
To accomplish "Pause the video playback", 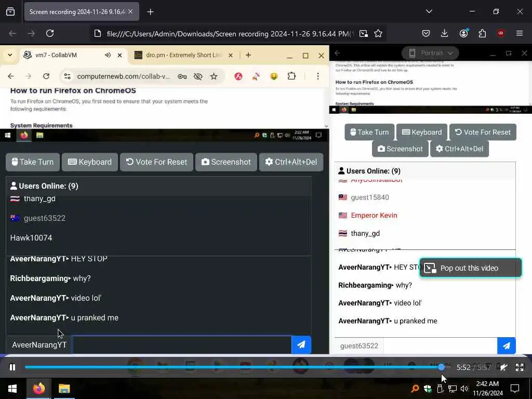I will click(x=12, y=367).
